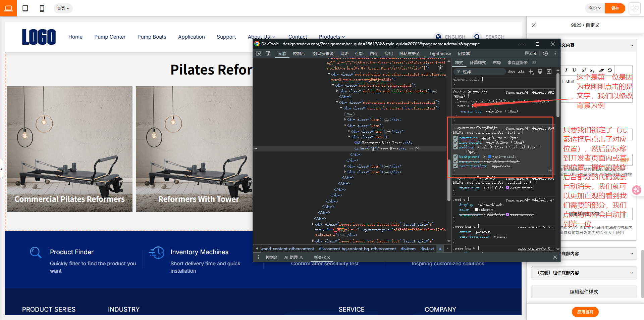Uncheck the line-height property checkbox
The height and width of the screenshot is (320, 644).
coord(455,142)
